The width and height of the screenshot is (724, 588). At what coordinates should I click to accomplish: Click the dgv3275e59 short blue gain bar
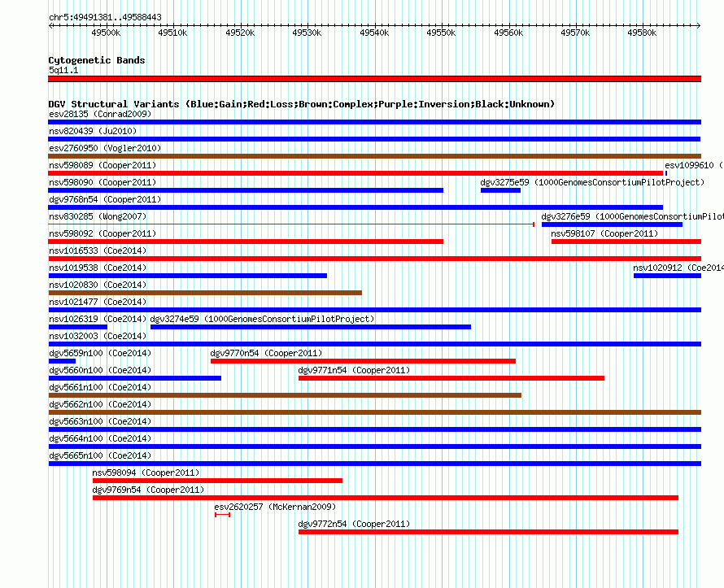coord(500,190)
